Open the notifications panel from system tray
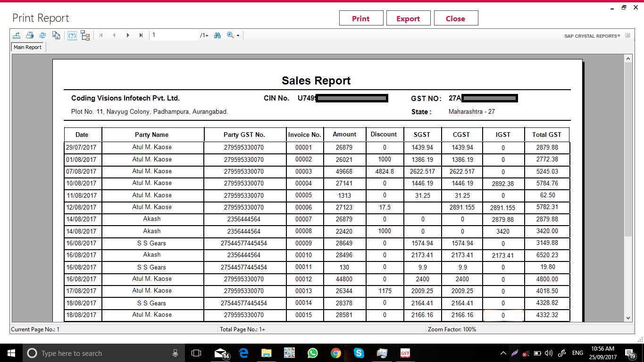Viewport: 644px width, 362px height. click(x=631, y=353)
